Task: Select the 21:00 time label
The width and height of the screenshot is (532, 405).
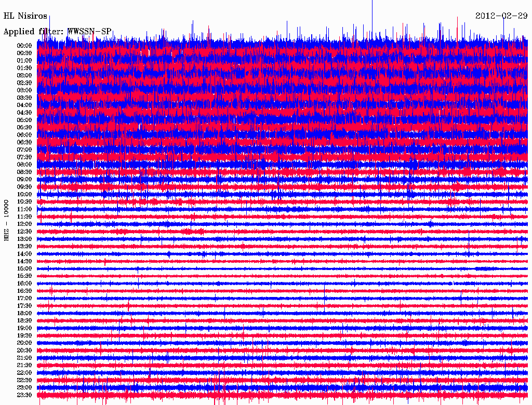Action: point(24,358)
